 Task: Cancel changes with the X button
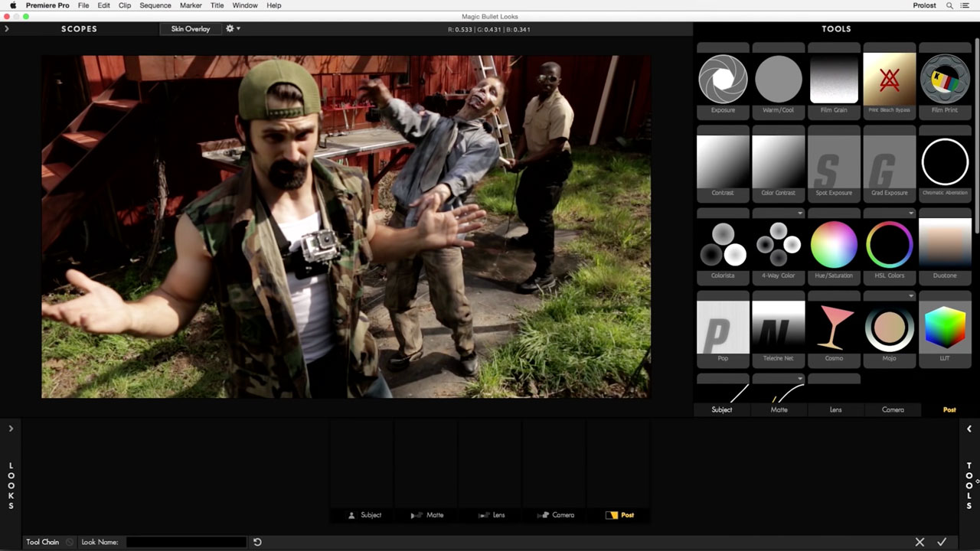pos(920,542)
